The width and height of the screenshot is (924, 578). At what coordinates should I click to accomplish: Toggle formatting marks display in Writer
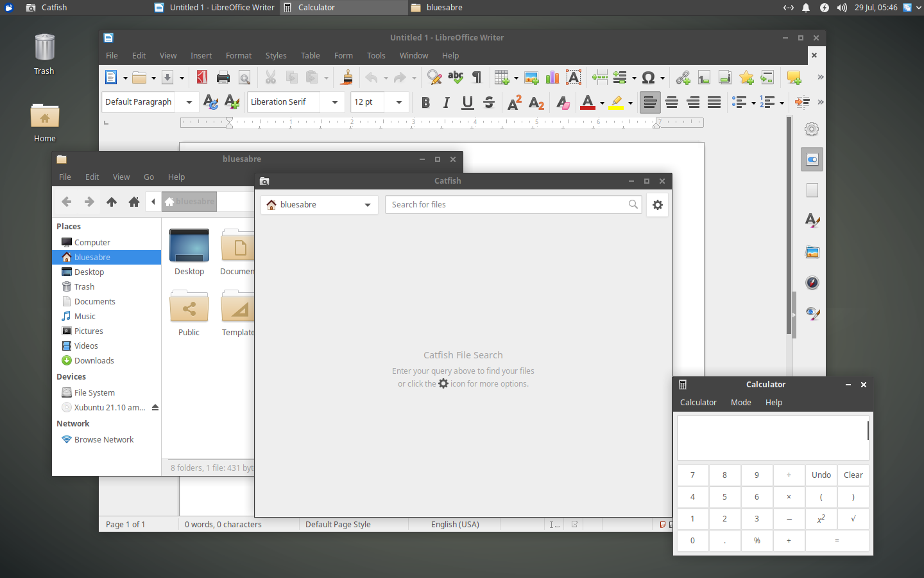coord(476,77)
